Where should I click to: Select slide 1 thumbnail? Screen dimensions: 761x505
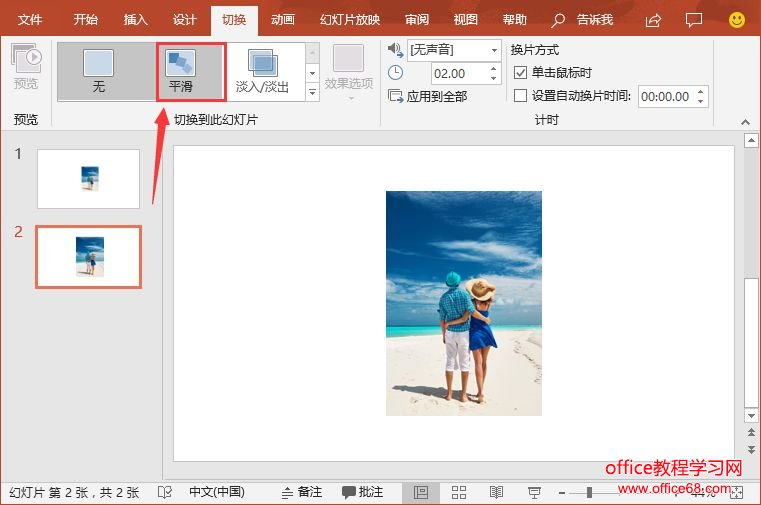88,179
